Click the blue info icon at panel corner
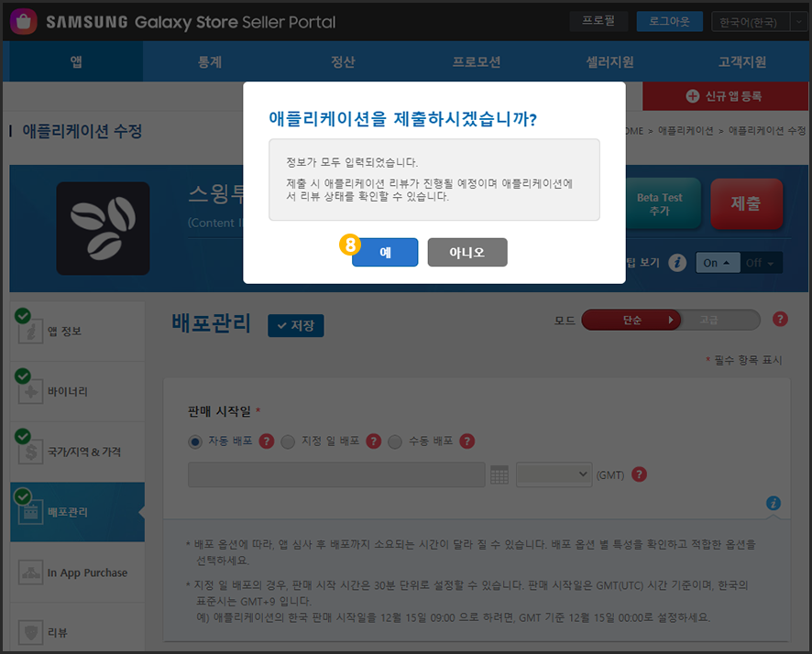The image size is (812, 654). [x=774, y=503]
